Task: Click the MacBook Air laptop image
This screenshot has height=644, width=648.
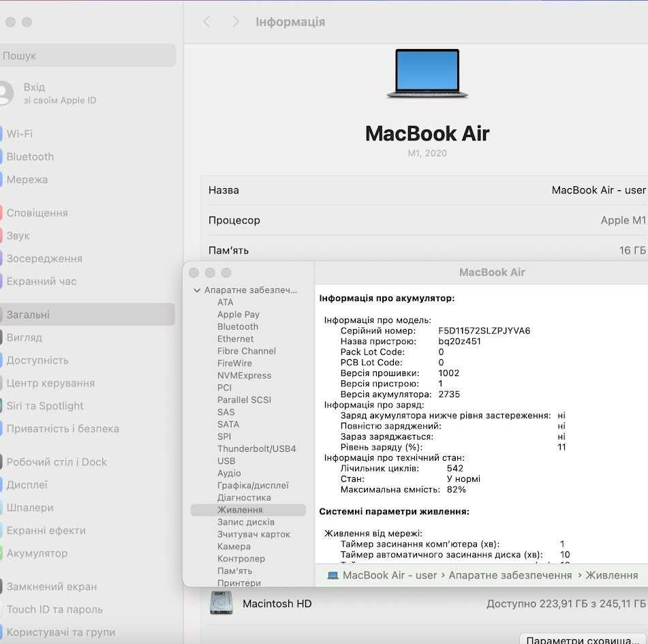Action: tap(427, 74)
